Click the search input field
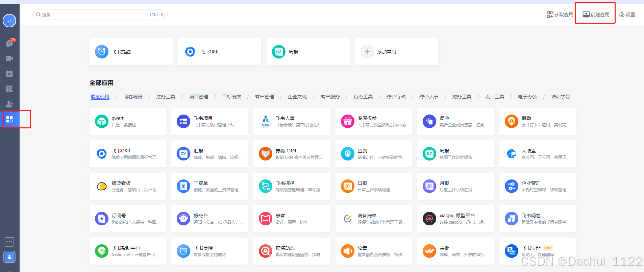Image resolution: width=644 pixels, height=272 pixels. 100,15
